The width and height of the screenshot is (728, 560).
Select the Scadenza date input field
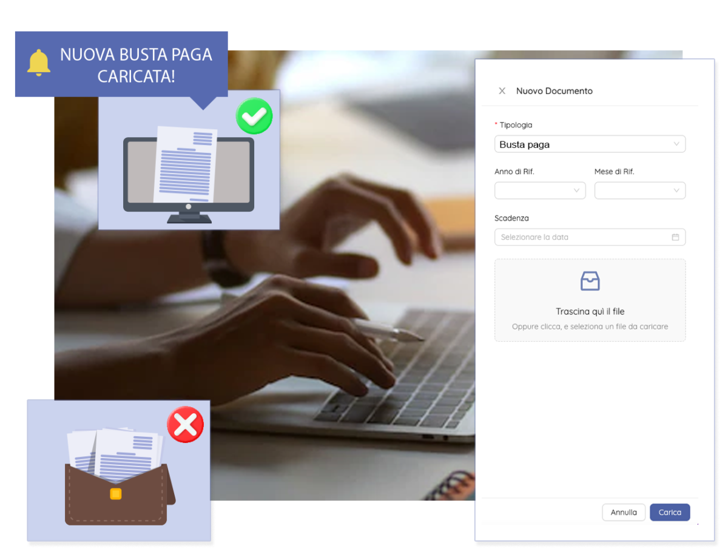pos(576,237)
